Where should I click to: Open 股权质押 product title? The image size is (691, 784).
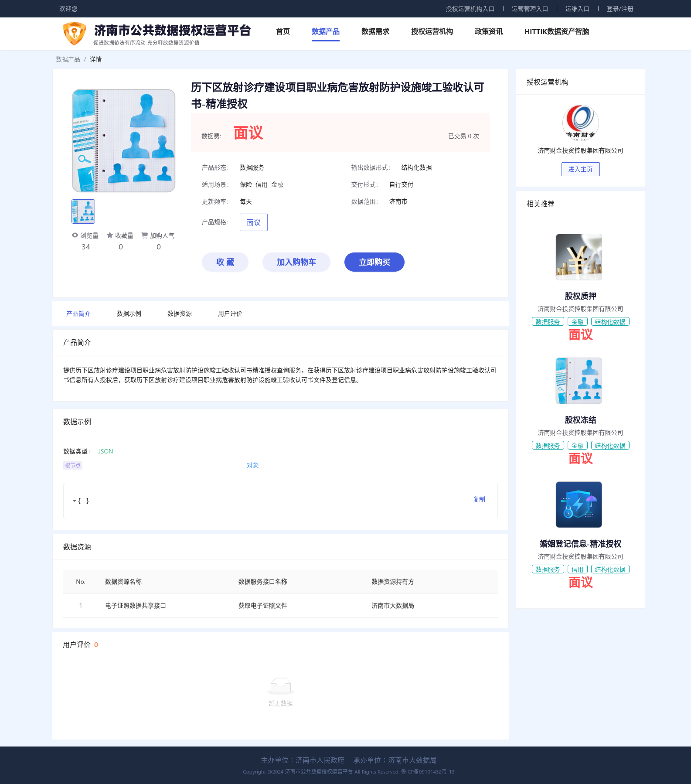point(580,296)
